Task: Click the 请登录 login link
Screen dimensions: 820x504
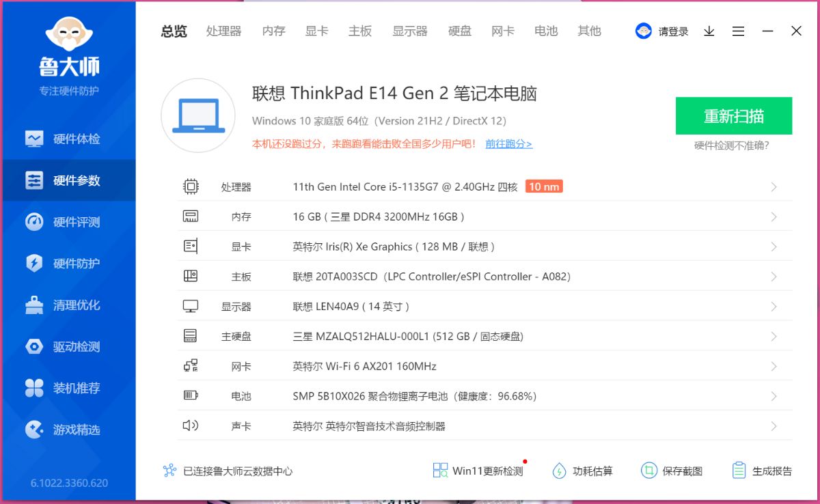Action: [673, 31]
